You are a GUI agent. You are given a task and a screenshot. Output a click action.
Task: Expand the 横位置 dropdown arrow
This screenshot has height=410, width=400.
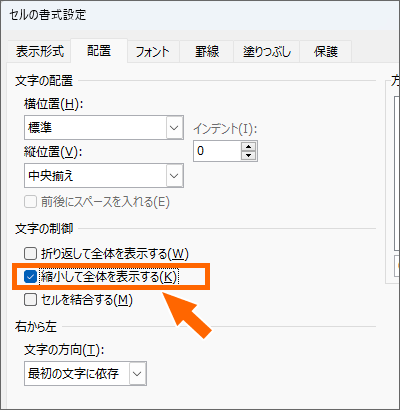(x=174, y=128)
